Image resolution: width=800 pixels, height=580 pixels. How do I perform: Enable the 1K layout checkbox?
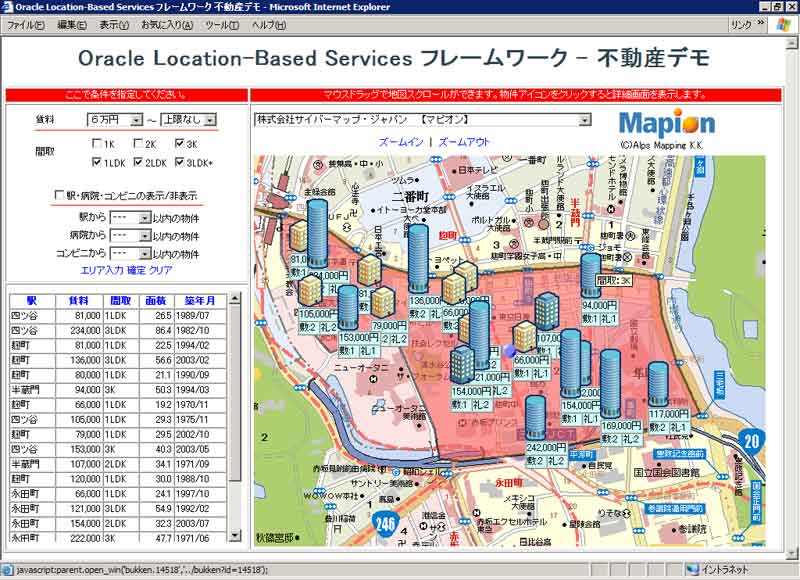[x=97, y=143]
